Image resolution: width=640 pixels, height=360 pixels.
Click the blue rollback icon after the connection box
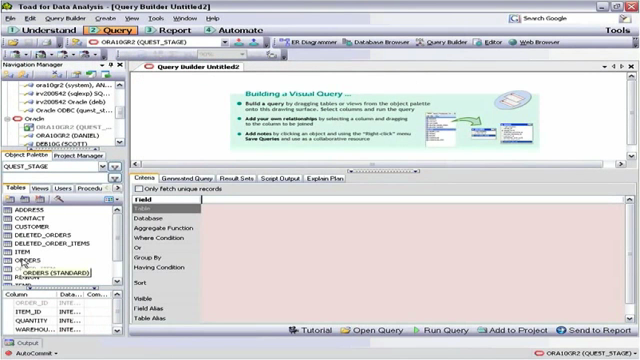254,42
